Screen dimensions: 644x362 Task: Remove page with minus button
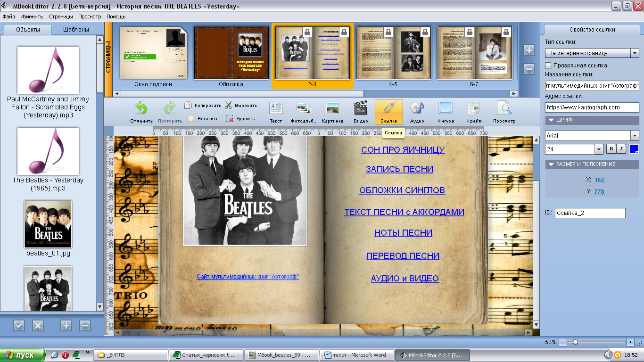529,69
